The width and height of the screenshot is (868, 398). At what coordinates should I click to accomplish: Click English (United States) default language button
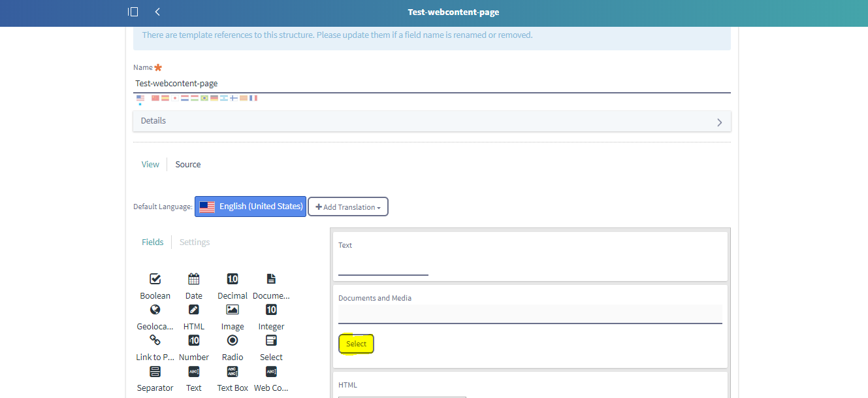click(x=251, y=207)
